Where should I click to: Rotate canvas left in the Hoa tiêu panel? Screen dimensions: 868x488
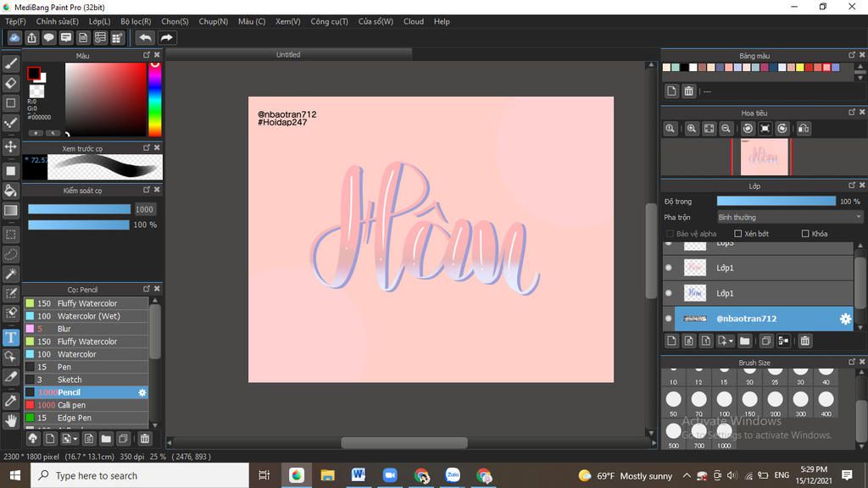pos(748,129)
